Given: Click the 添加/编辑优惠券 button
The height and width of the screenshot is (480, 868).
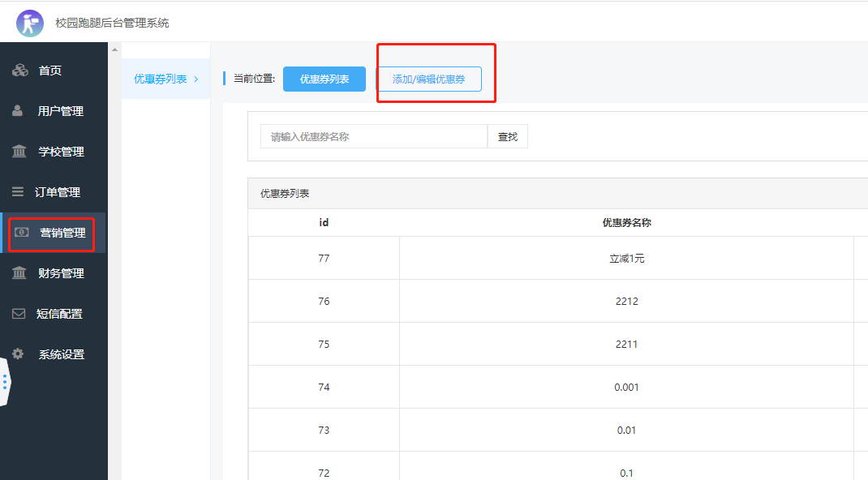Looking at the screenshot, I should (429, 79).
